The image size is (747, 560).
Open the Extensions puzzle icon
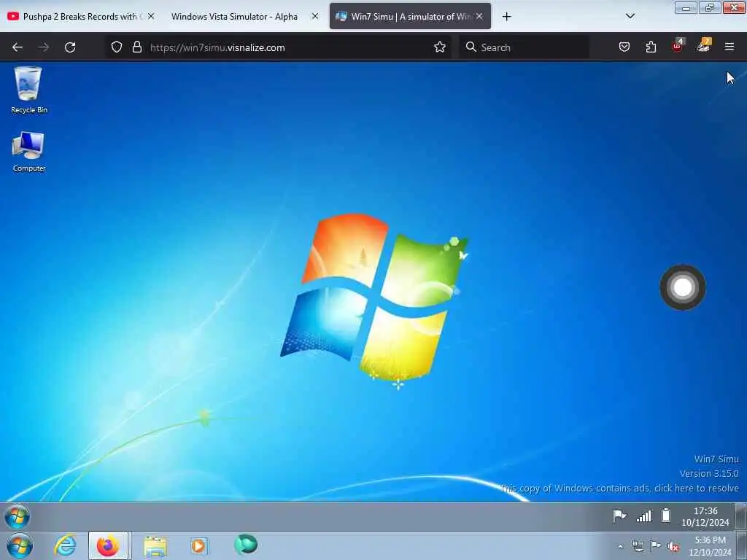click(x=651, y=47)
